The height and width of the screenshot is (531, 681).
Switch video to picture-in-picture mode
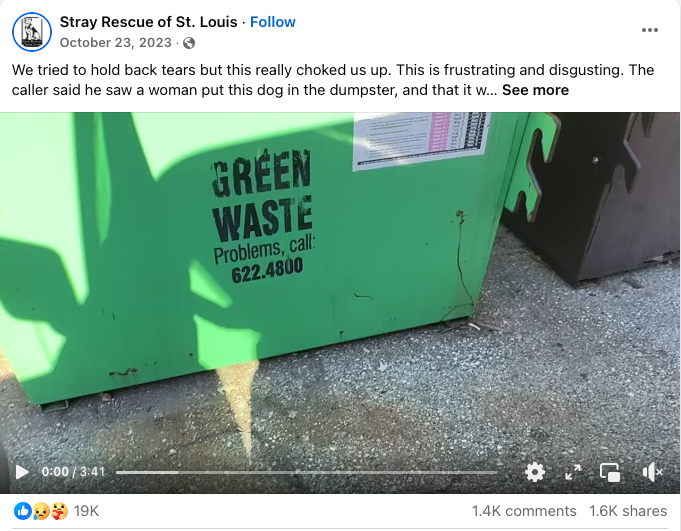click(610, 472)
